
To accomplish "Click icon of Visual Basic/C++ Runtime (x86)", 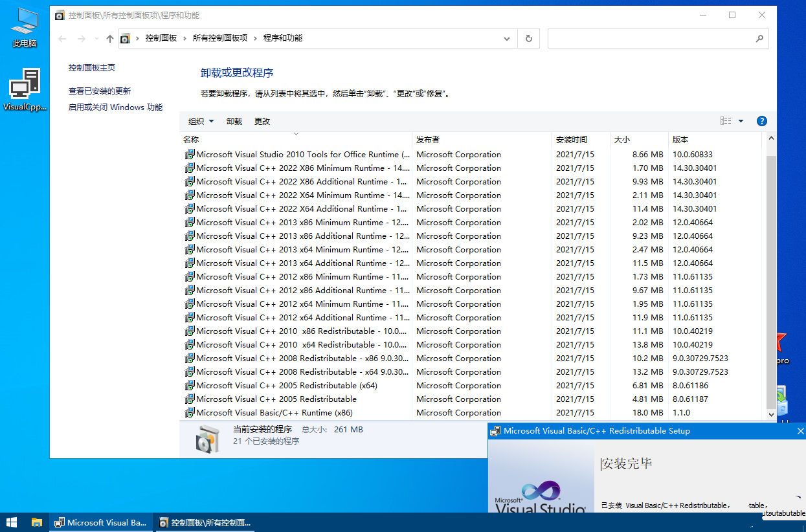I will pyautogui.click(x=190, y=413).
